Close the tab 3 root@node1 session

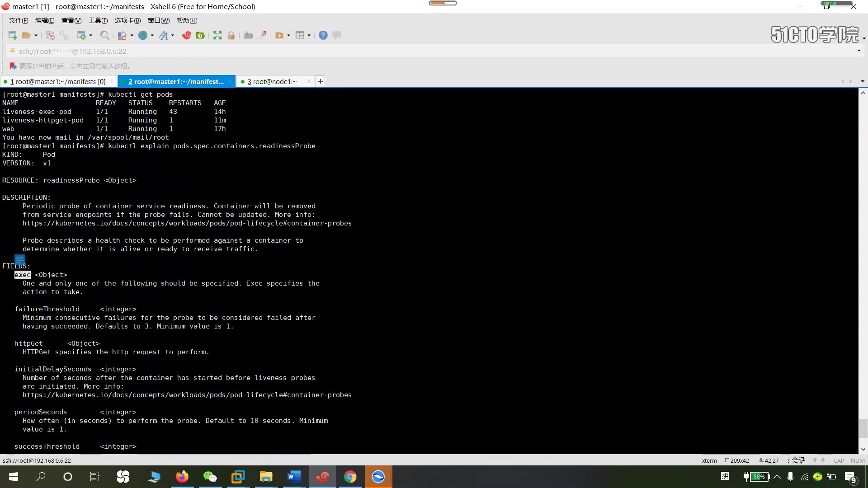pos(309,81)
